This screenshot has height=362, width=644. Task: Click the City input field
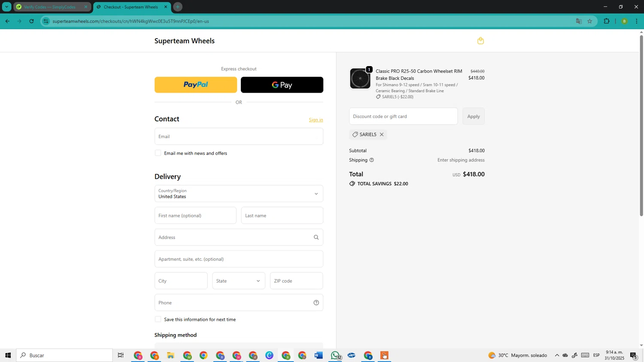181,281
